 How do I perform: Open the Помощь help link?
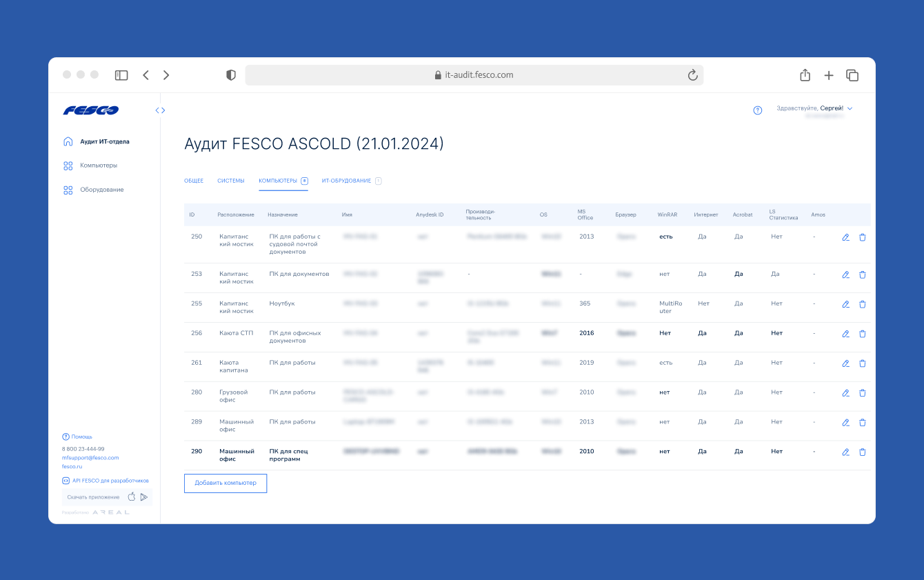click(x=77, y=437)
